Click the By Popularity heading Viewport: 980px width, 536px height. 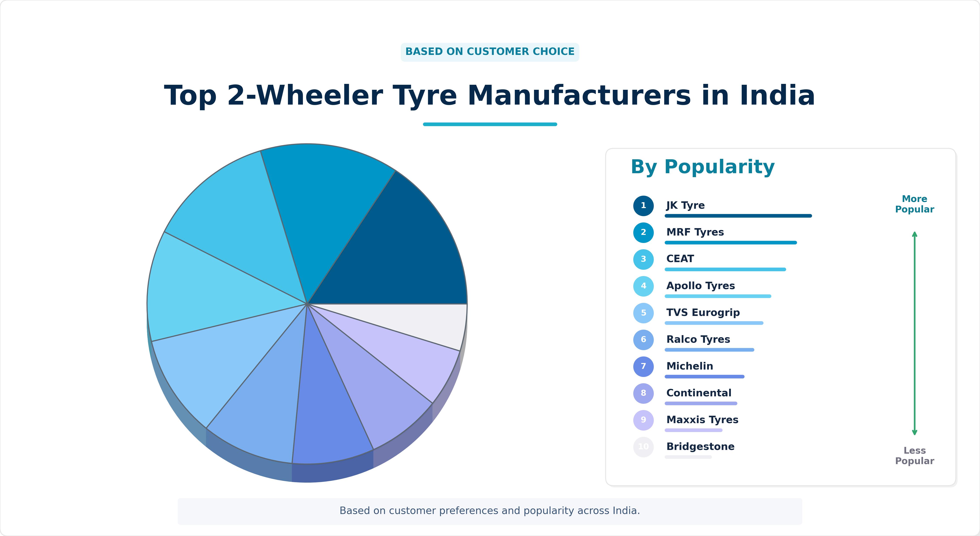click(703, 167)
